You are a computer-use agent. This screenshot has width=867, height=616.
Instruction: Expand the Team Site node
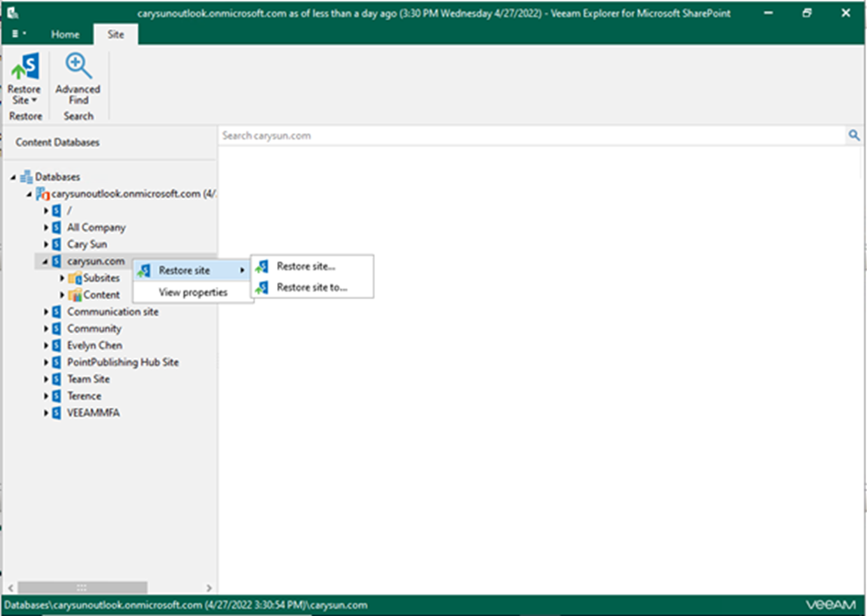coord(46,379)
